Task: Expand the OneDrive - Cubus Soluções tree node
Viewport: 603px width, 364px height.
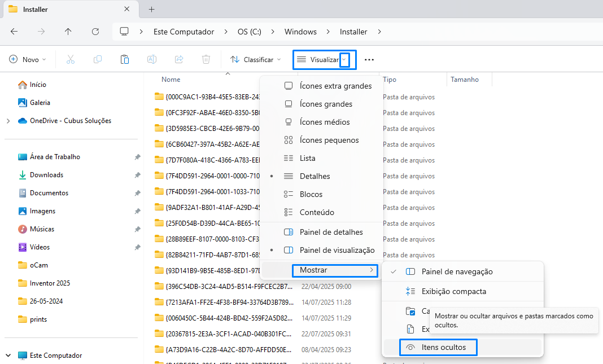Action: coord(8,121)
